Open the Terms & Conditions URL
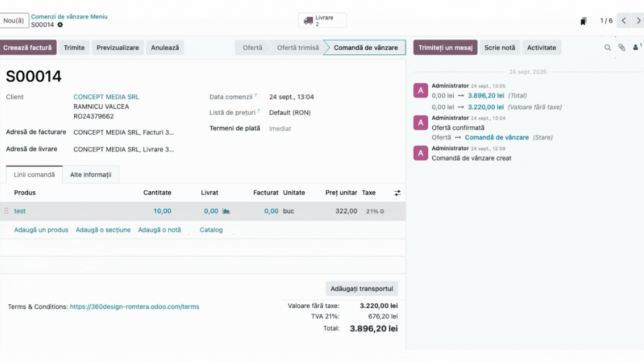This screenshot has height=362, width=644. [134, 307]
